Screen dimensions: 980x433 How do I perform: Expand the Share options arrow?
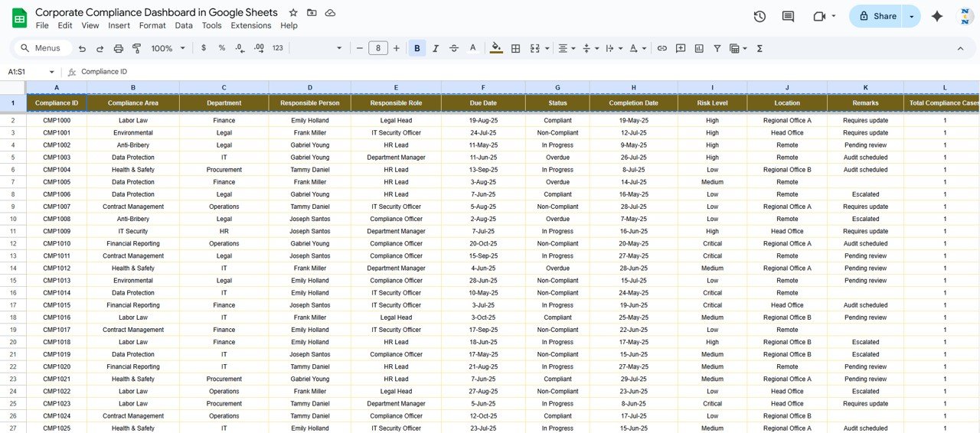[x=911, y=16]
